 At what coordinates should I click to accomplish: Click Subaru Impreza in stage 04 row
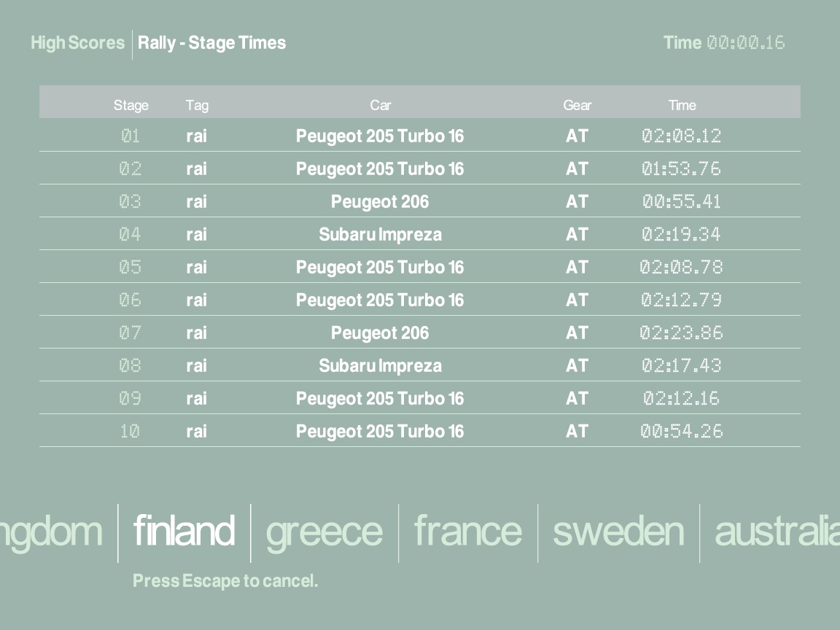(380, 234)
